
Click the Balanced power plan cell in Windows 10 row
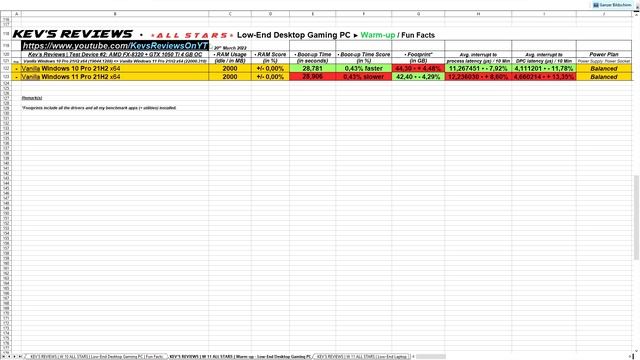604,69
